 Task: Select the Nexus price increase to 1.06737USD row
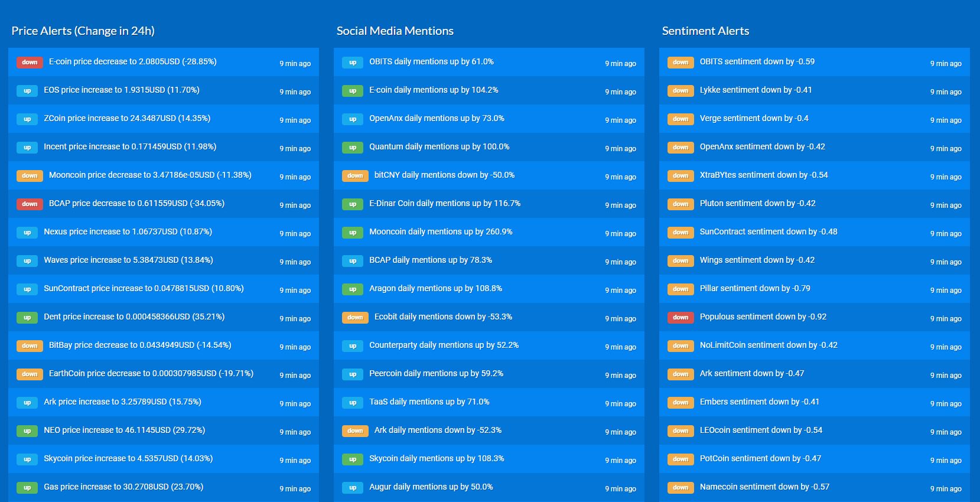pos(164,232)
